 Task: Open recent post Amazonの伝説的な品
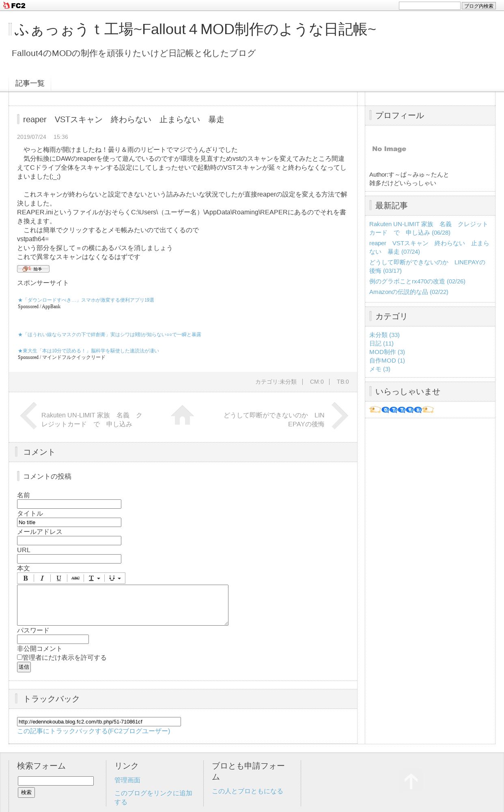[409, 292]
